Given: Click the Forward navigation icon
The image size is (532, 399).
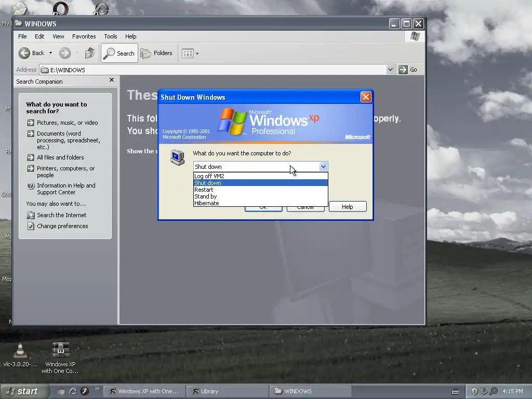Looking at the screenshot, I should coord(65,53).
